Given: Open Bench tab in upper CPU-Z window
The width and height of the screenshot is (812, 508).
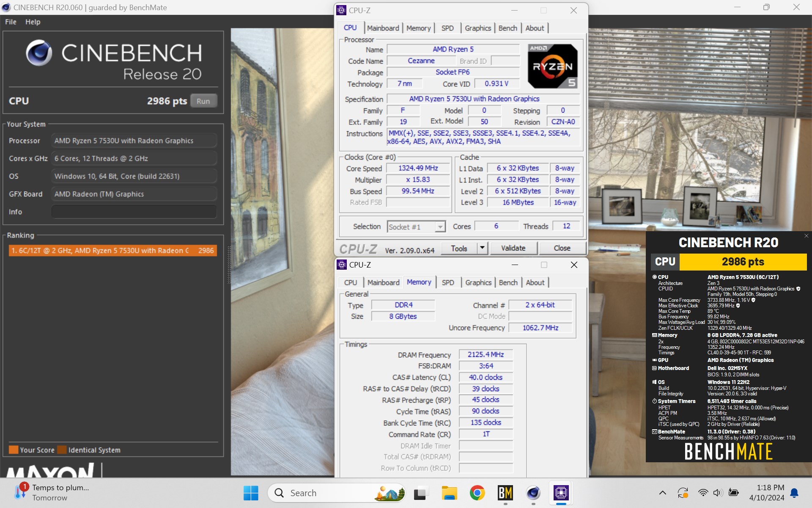Looking at the screenshot, I should coord(507,28).
